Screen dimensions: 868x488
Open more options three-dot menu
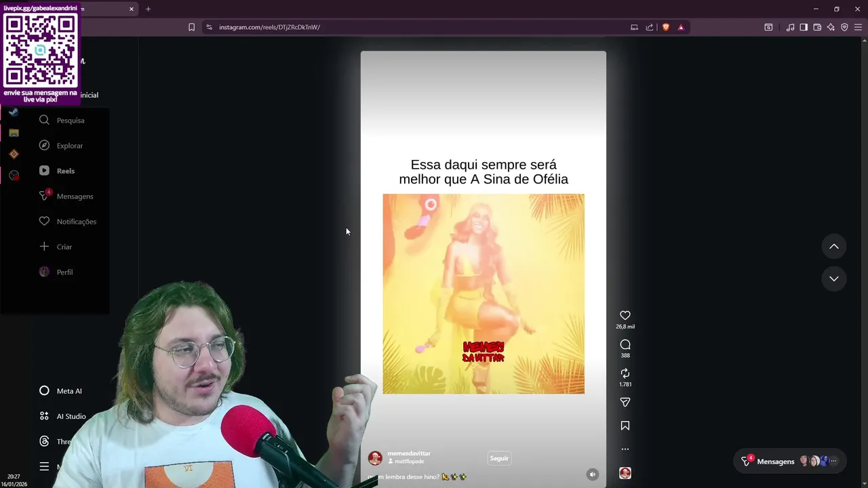625,449
